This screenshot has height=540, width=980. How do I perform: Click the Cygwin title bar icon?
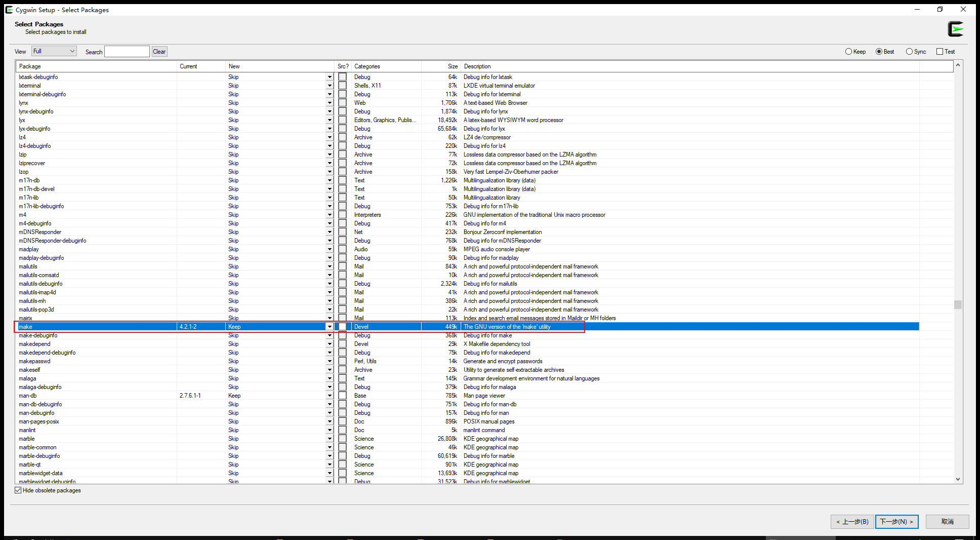click(9, 10)
